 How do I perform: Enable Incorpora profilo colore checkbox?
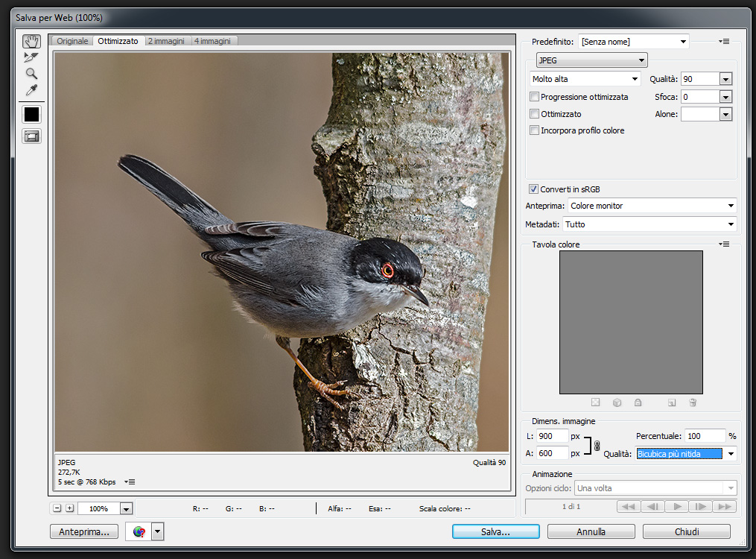click(x=534, y=130)
